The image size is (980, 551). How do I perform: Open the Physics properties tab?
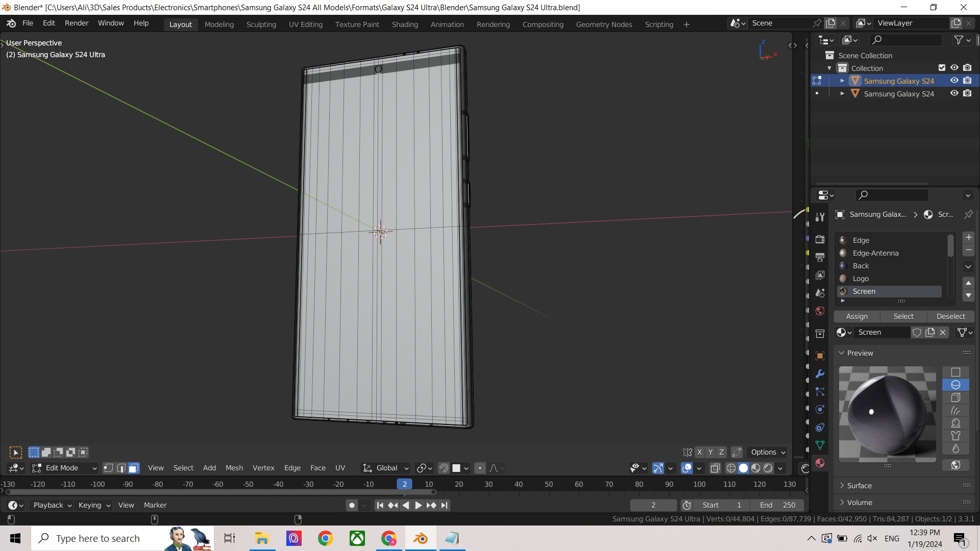(x=820, y=409)
